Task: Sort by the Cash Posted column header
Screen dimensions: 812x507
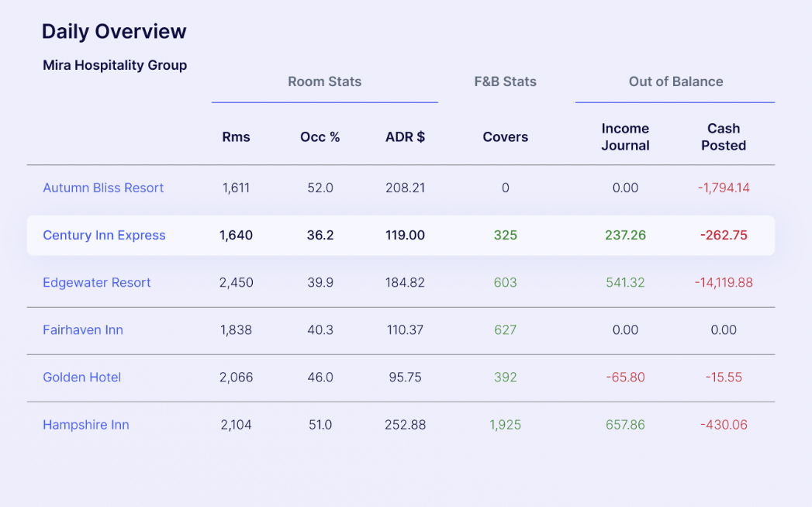Action: pos(724,137)
